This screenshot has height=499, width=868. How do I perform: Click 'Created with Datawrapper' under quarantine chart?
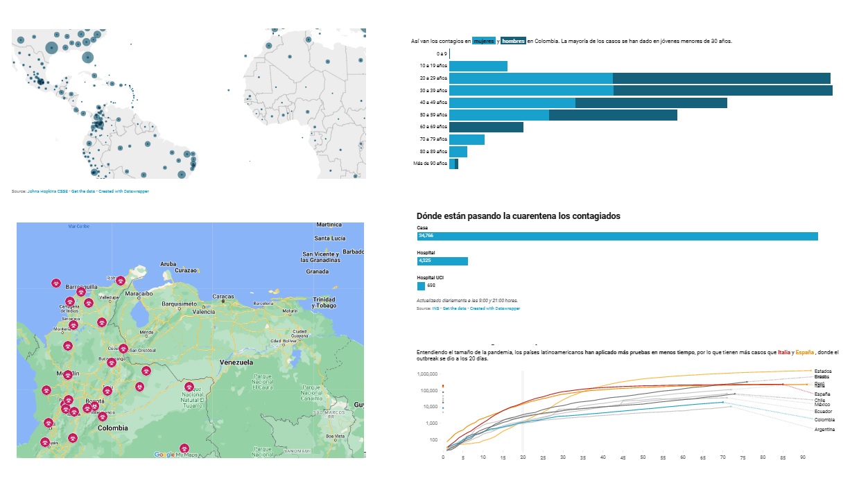pos(495,308)
